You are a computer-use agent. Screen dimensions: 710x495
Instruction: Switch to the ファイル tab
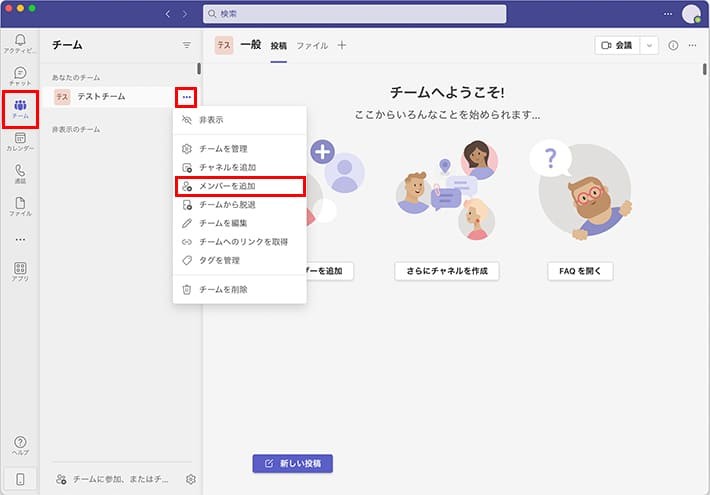click(x=312, y=46)
